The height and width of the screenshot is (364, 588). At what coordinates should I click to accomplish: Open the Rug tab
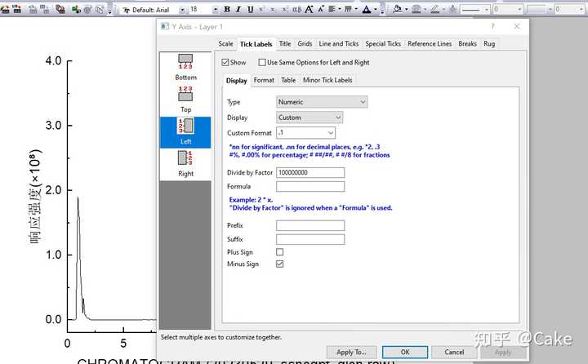click(x=489, y=44)
